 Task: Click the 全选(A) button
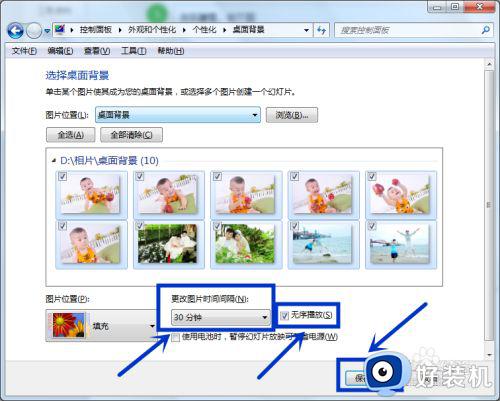coord(70,135)
